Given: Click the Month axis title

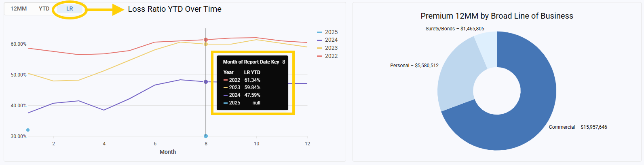Looking at the screenshot, I should [x=168, y=152].
